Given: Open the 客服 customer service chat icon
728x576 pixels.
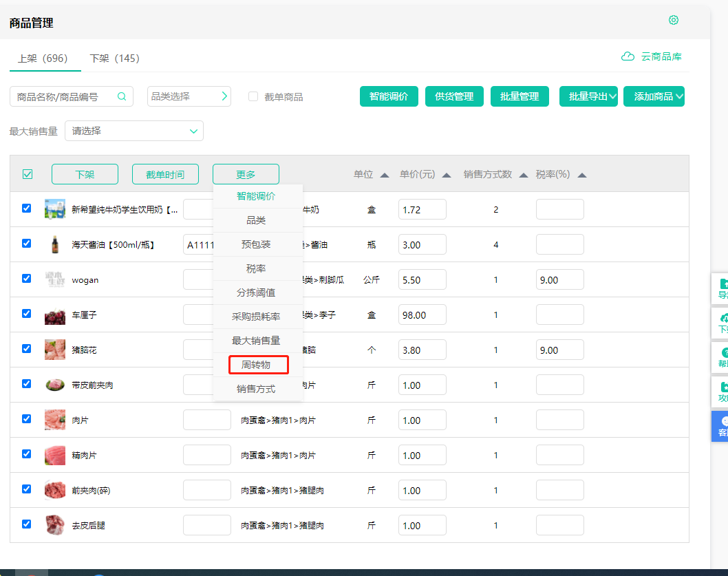Looking at the screenshot, I should tap(724, 420).
